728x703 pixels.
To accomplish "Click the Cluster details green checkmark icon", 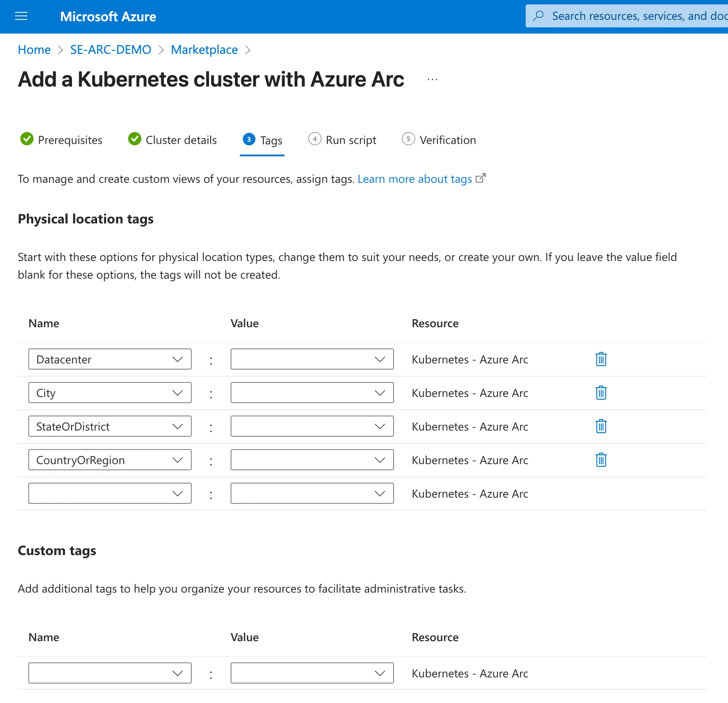I will 134,139.
